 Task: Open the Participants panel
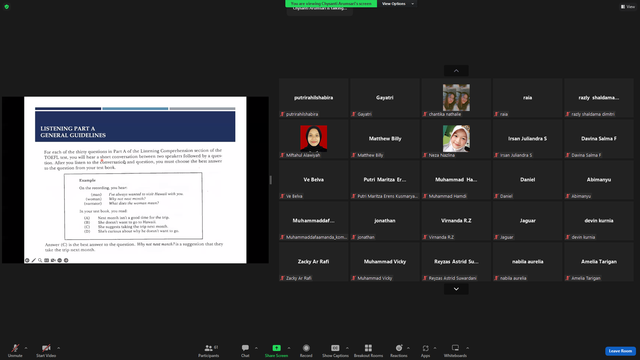point(209,350)
